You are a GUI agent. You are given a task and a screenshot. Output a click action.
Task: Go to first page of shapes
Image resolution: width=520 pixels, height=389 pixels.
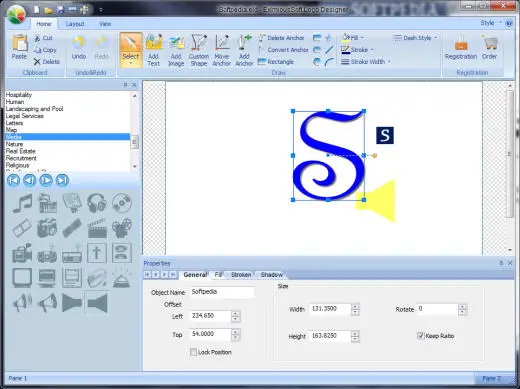pos(13,180)
